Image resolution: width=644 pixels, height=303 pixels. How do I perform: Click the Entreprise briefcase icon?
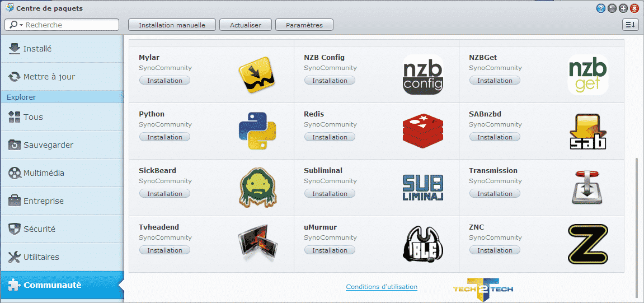[15, 201]
